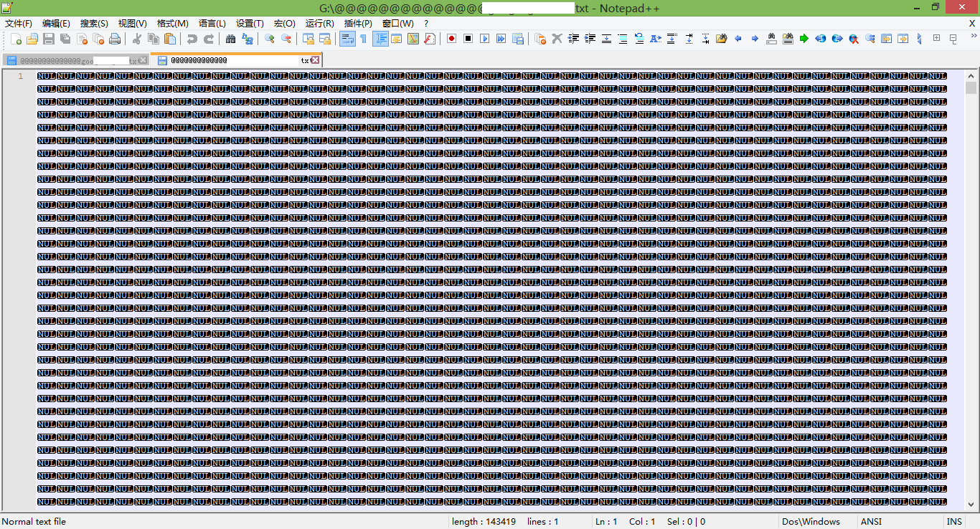Open a file with the folder icon
The width and height of the screenshot is (980, 529).
(32, 39)
